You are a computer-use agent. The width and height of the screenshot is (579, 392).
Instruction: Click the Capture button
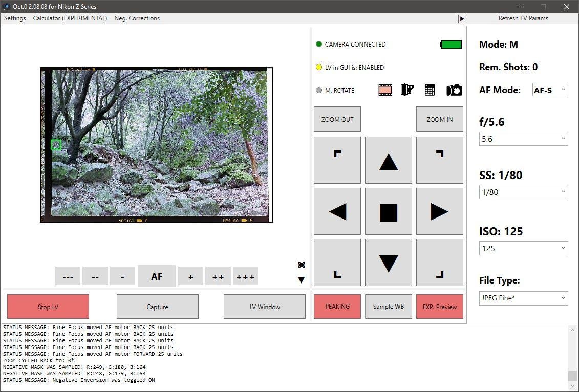point(158,307)
